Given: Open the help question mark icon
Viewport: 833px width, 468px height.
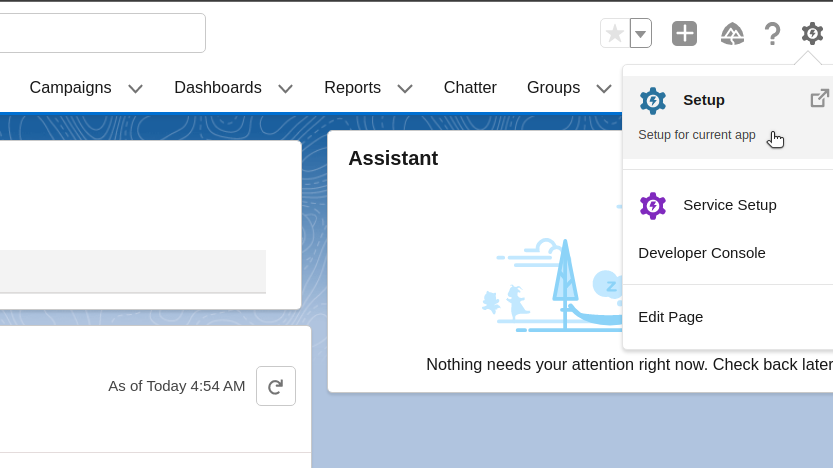Looking at the screenshot, I should [x=772, y=34].
